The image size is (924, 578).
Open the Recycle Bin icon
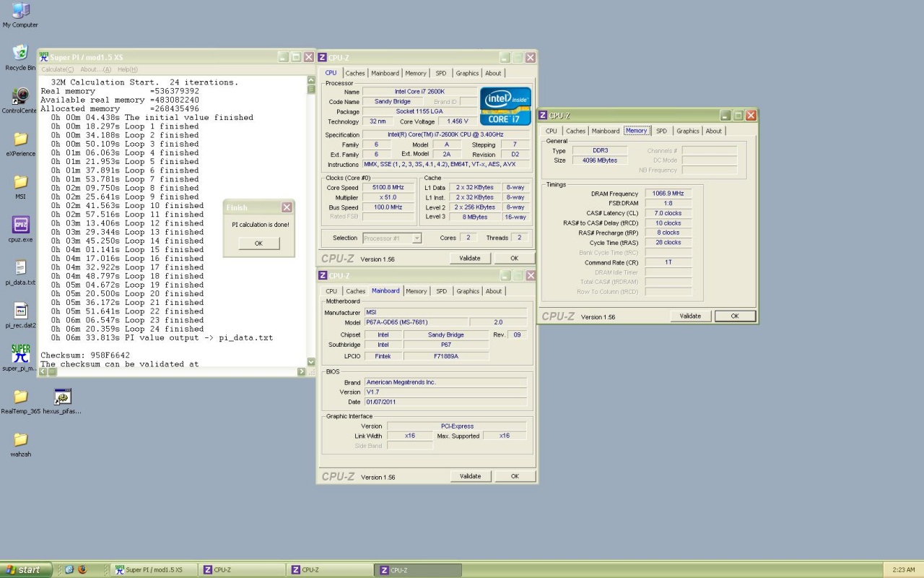[x=20, y=53]
